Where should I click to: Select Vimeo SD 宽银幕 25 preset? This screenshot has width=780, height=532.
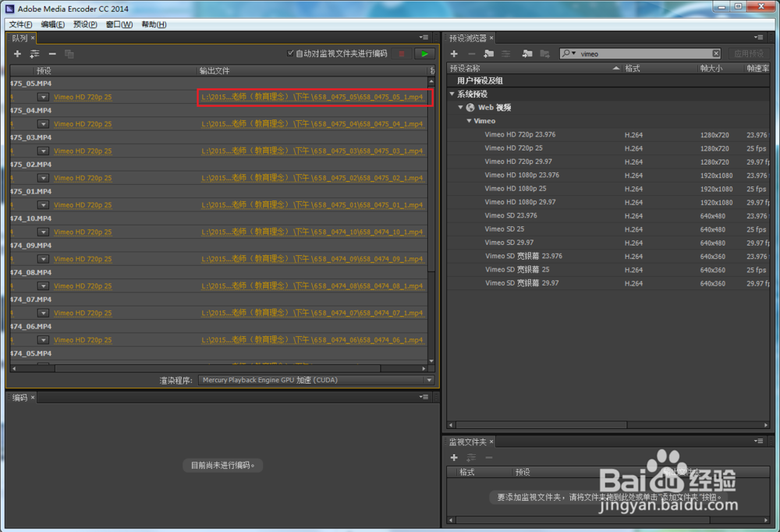(x=608, y=270)
